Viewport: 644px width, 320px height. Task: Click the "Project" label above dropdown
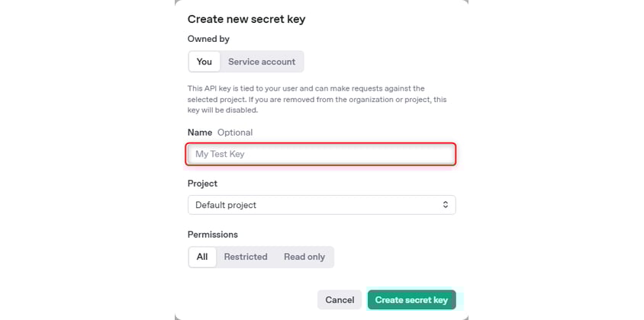(202, 184)
